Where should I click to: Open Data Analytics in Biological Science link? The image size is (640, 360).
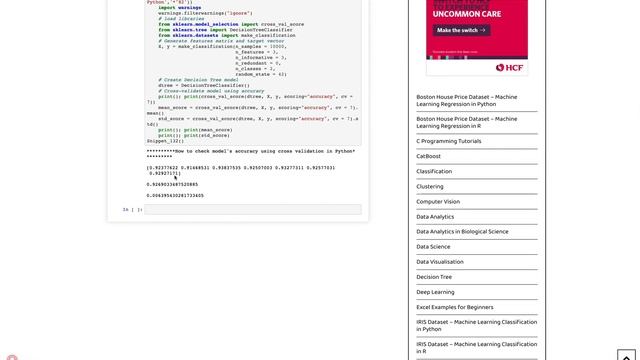coord(462,231)
